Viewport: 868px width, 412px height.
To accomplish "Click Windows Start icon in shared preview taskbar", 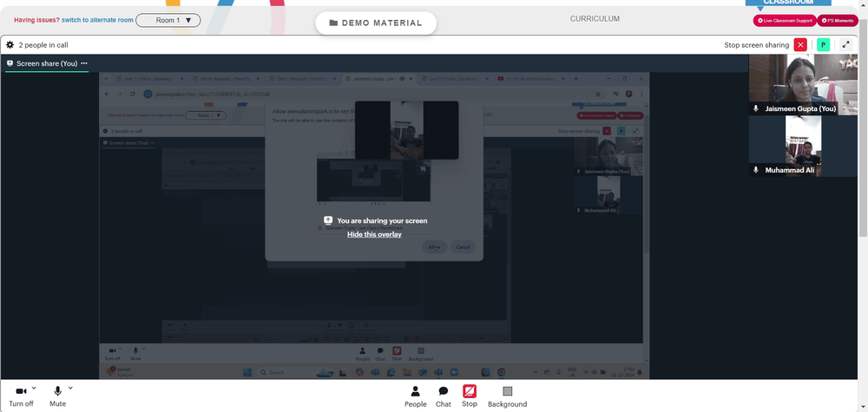I will tap(247, 372).
